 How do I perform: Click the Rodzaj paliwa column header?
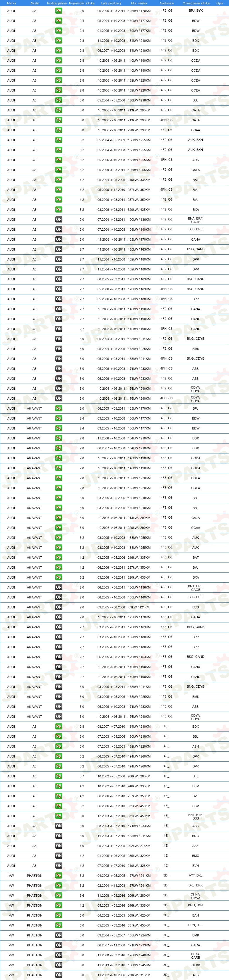coord(57,3)
